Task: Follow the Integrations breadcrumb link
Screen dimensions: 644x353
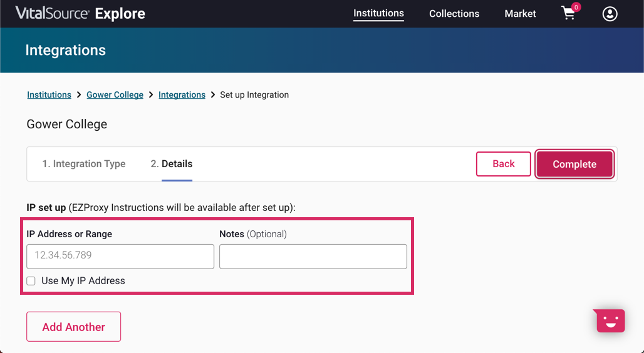Action: 182,95
